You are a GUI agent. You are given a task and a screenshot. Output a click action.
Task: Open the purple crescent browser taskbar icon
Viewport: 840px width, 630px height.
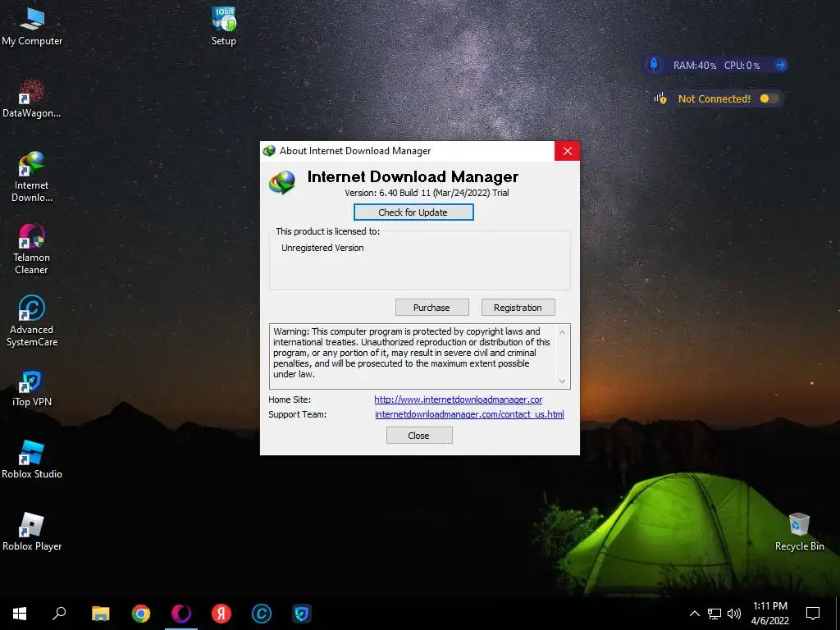181,614
